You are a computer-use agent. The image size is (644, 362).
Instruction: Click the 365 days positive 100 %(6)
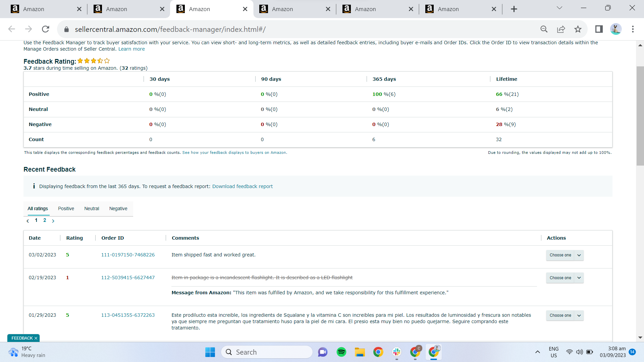click(384, 94)
